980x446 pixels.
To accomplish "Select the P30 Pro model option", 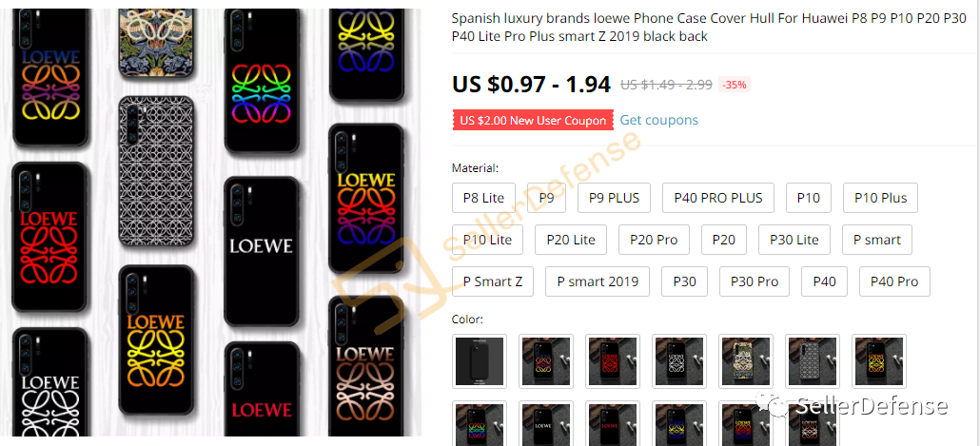I will coord(755,281).
